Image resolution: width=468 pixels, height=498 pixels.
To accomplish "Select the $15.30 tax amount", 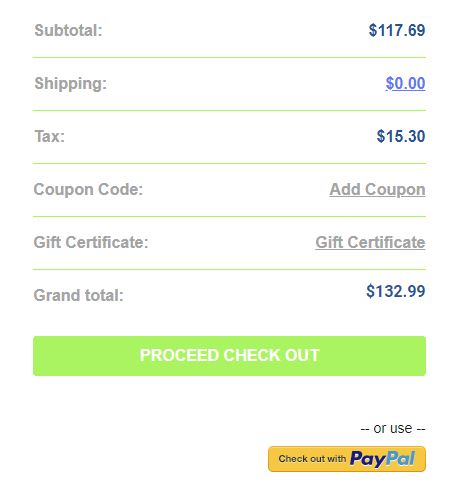I will (401, 136).
